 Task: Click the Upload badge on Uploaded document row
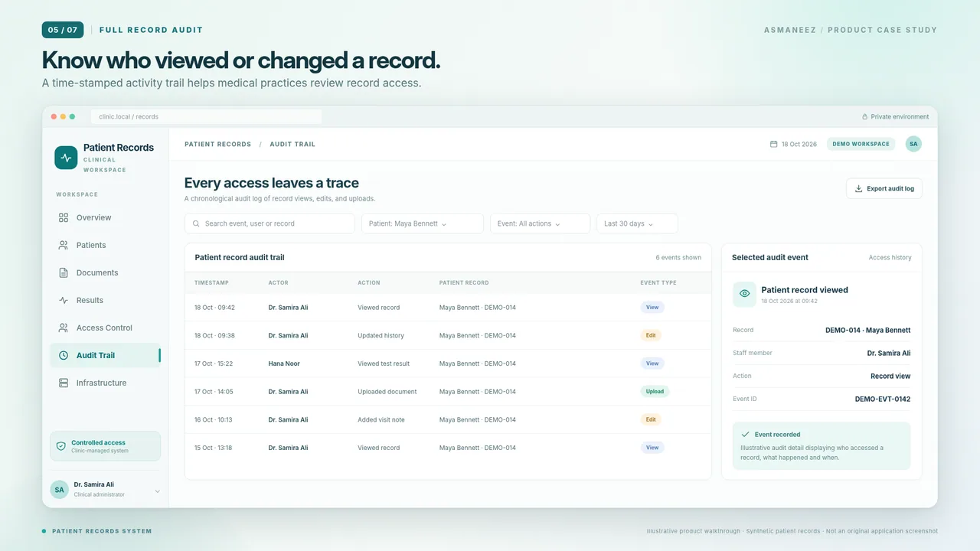655,391
